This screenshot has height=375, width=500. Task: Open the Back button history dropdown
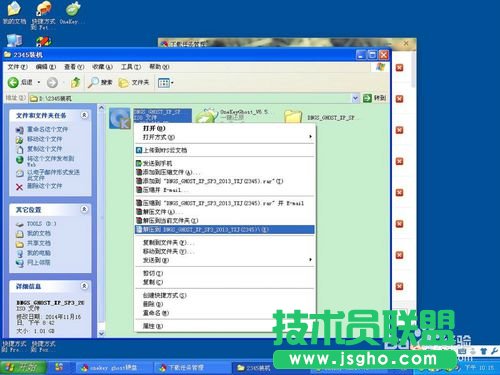(39, 82)
